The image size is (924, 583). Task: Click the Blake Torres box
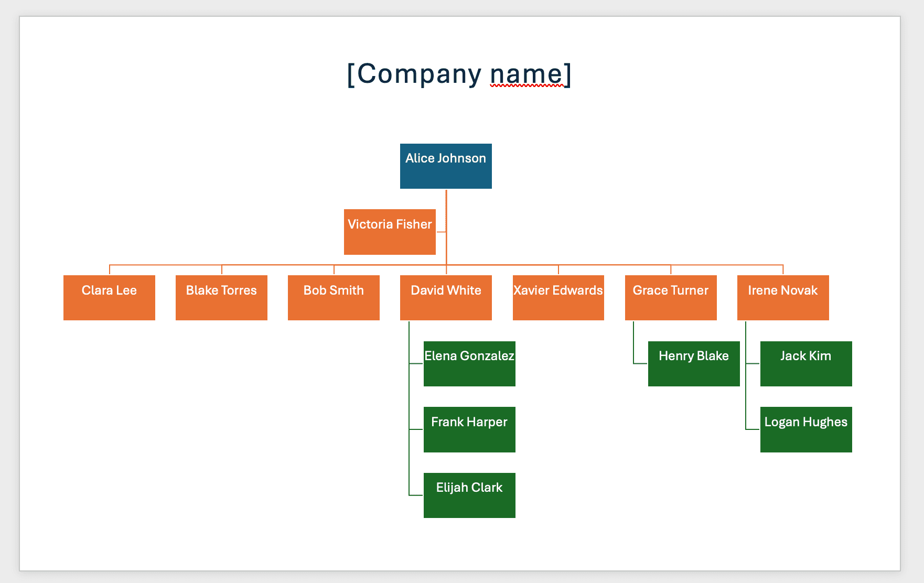coord(221,298)
